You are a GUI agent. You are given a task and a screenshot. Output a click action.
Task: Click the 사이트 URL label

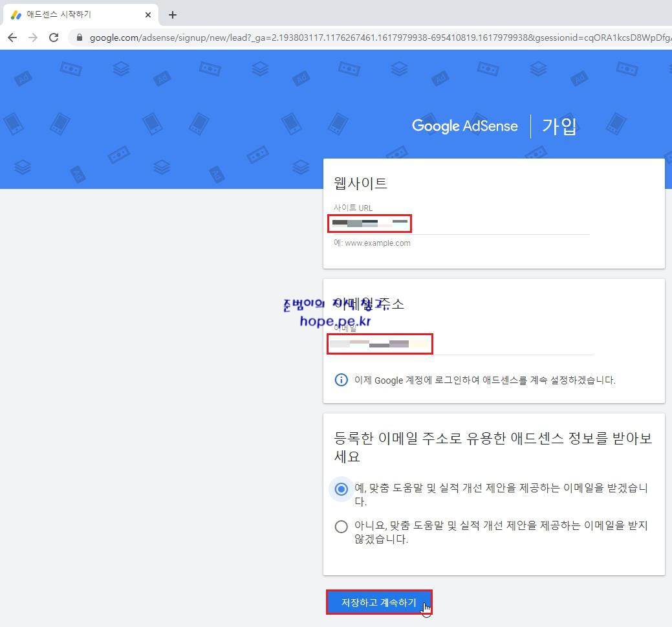[353, 208]
